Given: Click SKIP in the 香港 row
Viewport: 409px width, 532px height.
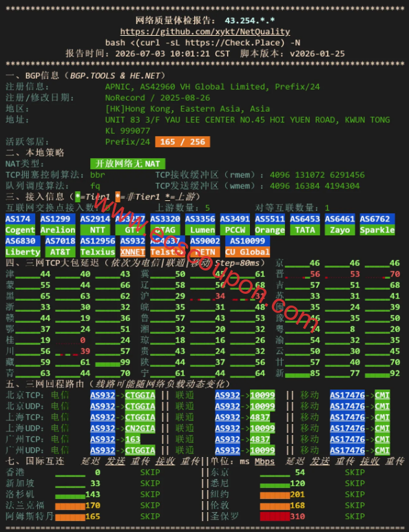Looking at the screenshot, I should click(x=150, y=472).
